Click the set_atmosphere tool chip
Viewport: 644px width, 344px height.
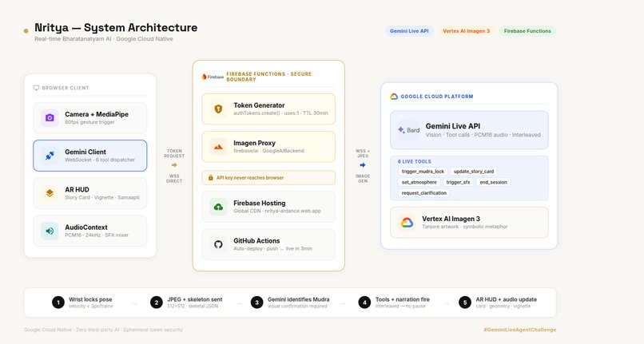coord(419,182)
